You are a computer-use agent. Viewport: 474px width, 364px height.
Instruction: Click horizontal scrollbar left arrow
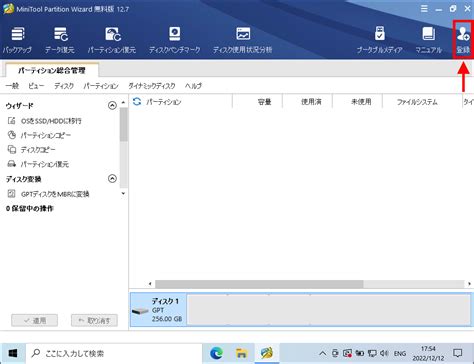pos(150,284)
